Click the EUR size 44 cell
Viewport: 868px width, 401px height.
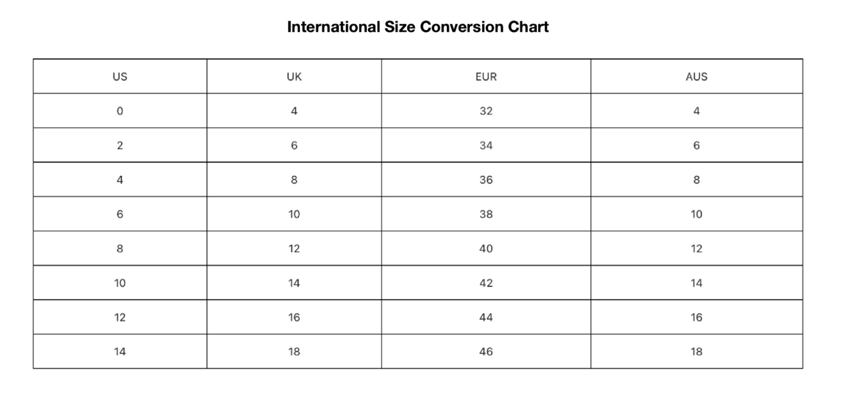click(486, 317)
